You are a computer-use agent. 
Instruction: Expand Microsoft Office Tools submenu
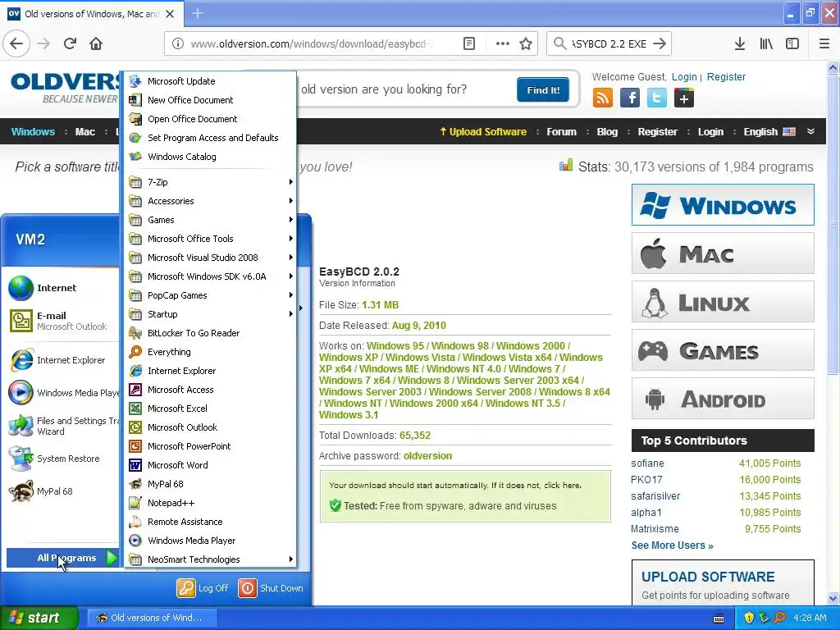[x=211, y=239]
